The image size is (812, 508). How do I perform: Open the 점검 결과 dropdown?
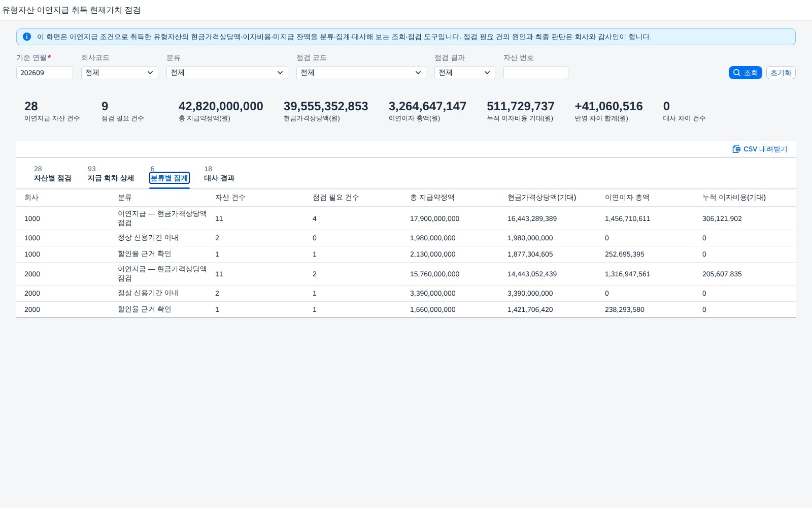(x=465, y=73)
